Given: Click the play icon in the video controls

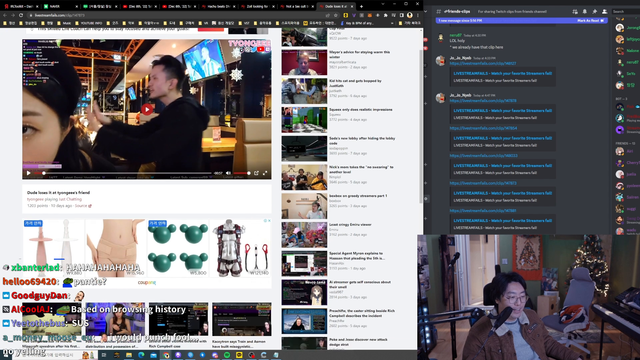Looking at the screenshot, I should (x=28, y=173).
